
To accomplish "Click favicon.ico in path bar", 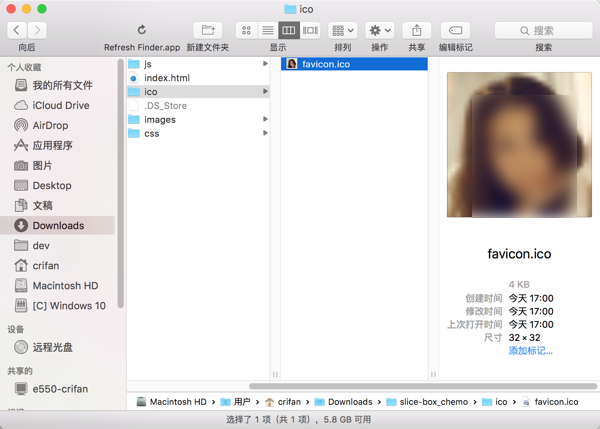I will [550, 402].
